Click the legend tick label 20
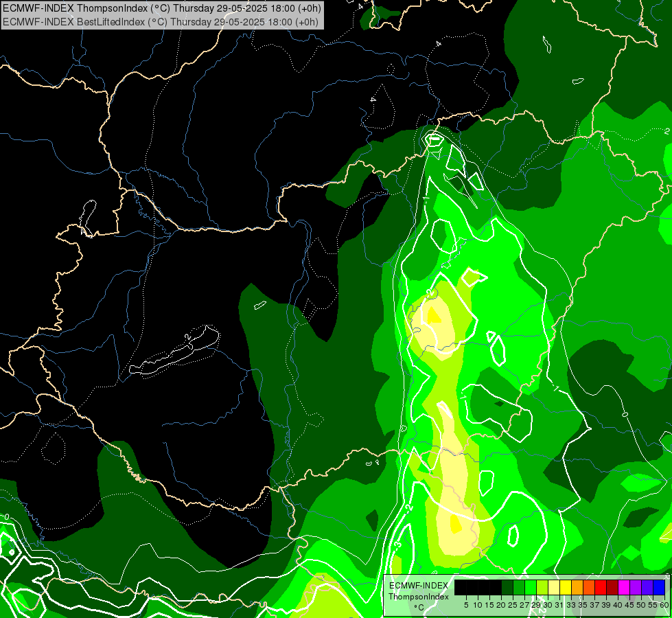Viewport: 672px width, 618px height. 501,605
